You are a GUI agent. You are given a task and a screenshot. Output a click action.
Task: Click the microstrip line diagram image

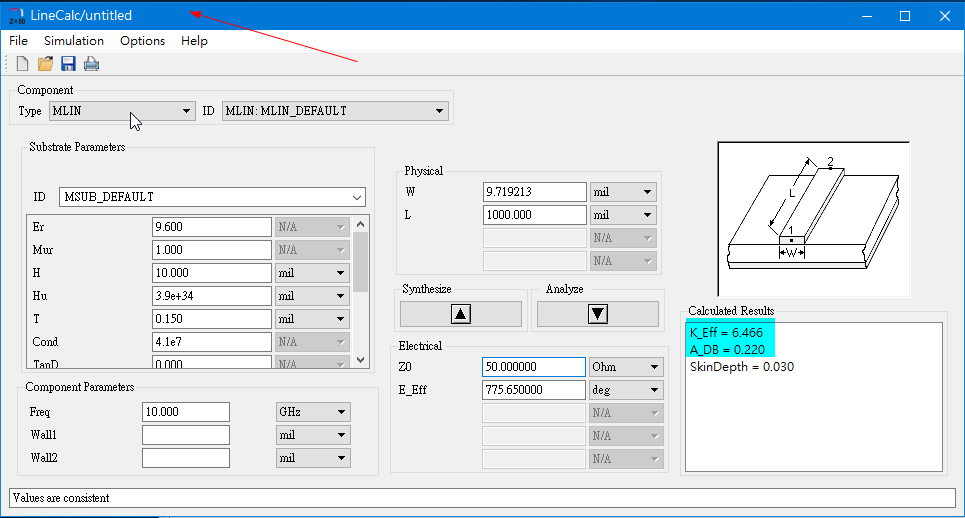814,220
